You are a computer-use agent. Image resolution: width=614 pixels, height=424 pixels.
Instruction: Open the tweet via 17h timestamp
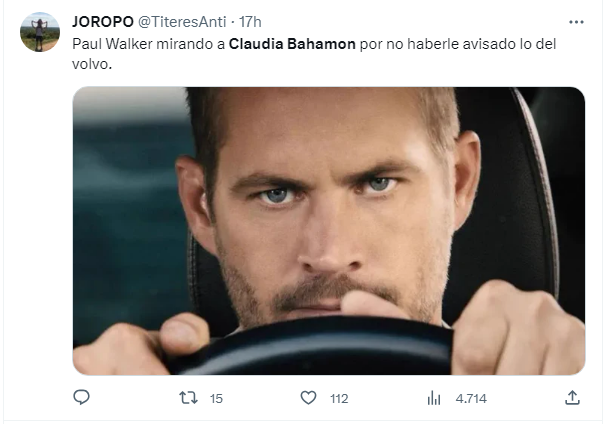click(x=250, y=22)
